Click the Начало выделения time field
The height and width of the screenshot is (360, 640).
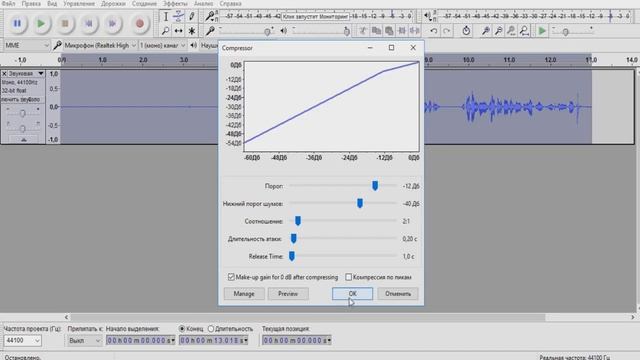140,340
